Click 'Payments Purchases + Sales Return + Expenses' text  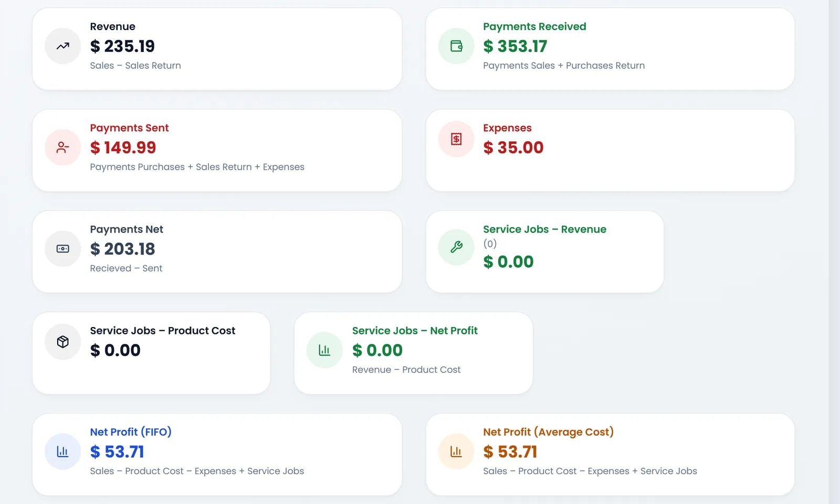pyautogui.click(x=197, y=167)
